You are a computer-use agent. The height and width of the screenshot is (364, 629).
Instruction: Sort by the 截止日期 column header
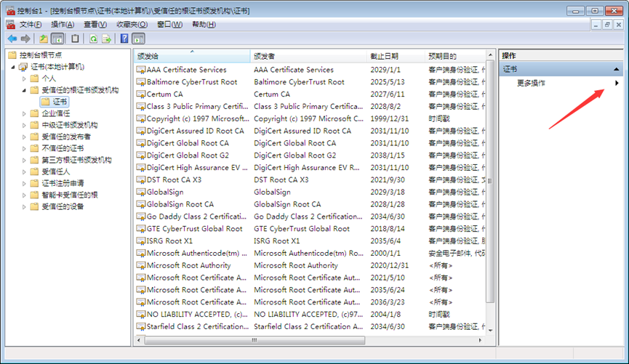pyautogui.click(x=396, y=56)
